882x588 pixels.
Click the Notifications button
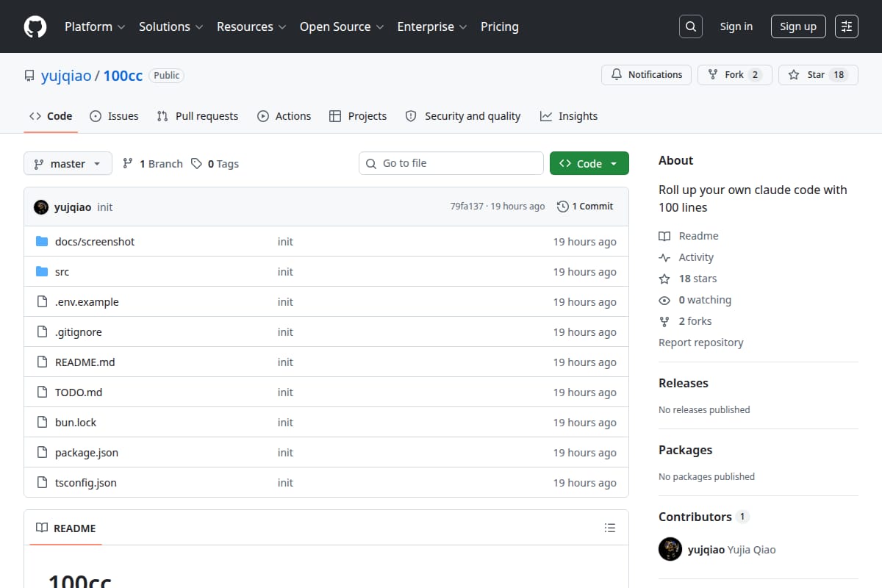tap(646, 74)
